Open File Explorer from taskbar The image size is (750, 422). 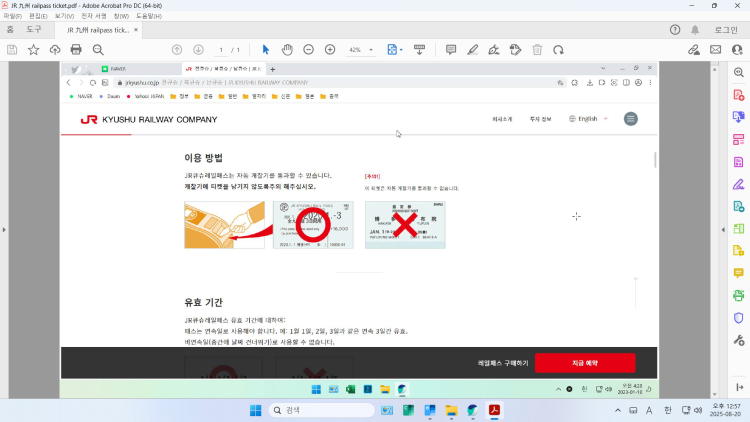(451, 411)
